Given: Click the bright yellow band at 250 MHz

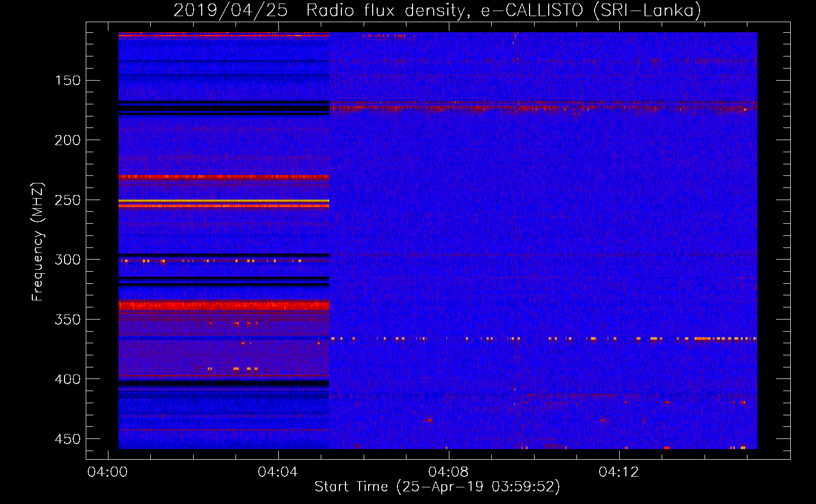Looking at the screenshot, I should (x=224, y=201).
